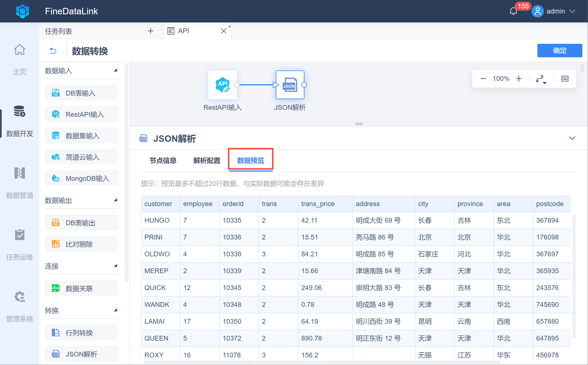Add new task with plus button
This screenshot has width=588, height=365.
coord(151,31)
